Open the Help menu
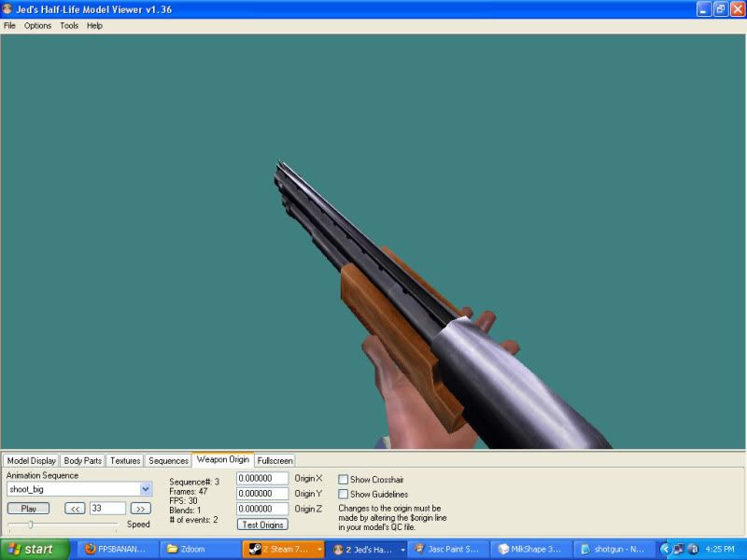The image size is (747, 560). coord(94,26)
